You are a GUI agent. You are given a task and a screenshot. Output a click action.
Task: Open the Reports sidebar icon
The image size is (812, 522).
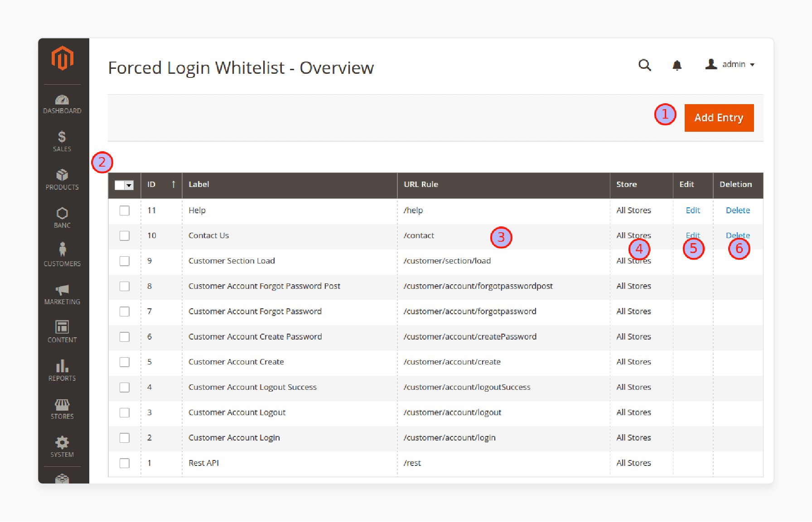coord(62,366)
